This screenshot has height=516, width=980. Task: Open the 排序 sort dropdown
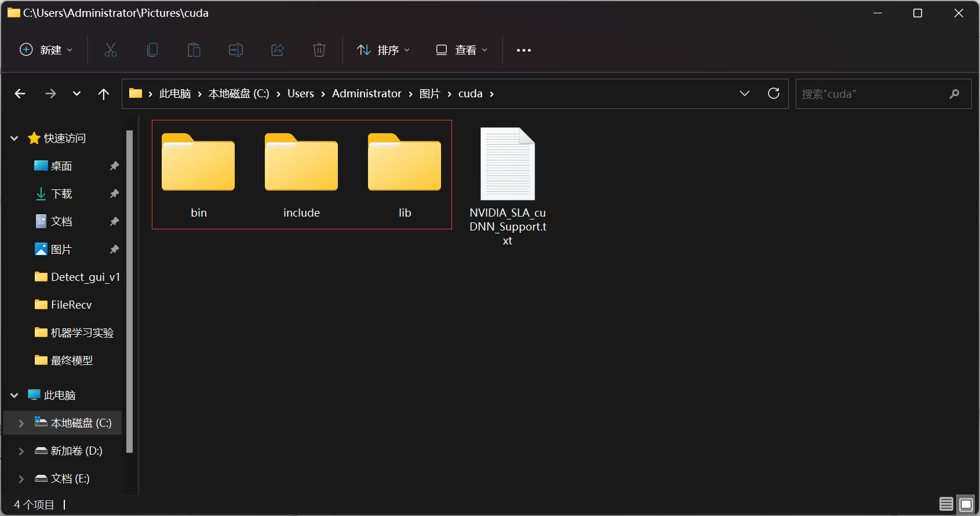[384, 50]
